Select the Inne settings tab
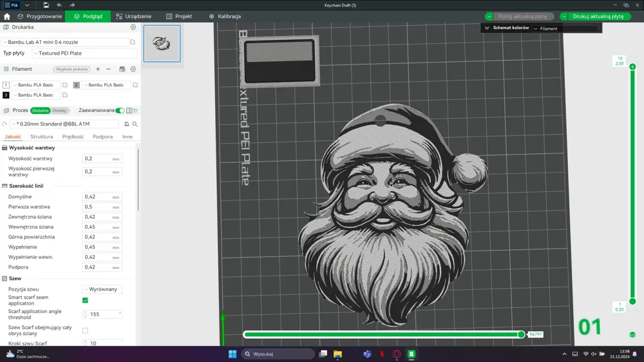The width and height of the screenshot is (644, 362). [x=128, y=137]
